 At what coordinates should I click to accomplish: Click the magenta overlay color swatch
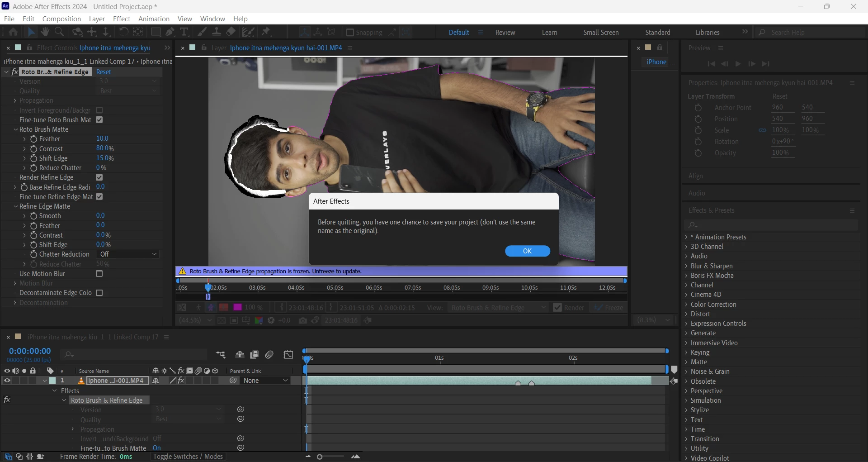tap(237, 307)
